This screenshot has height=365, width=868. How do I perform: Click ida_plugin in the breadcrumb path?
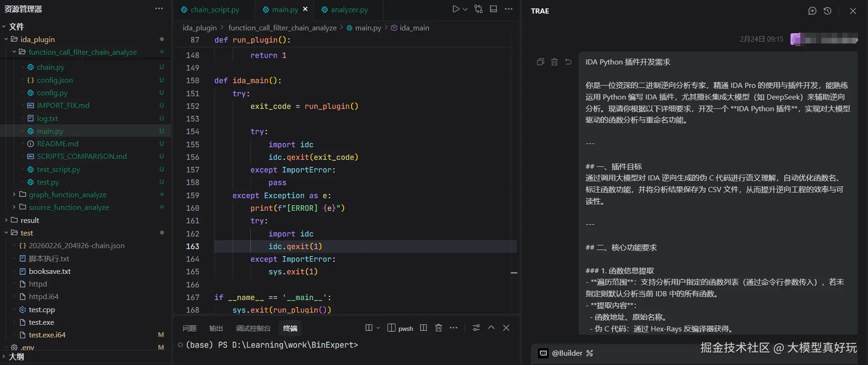tap(199, 28)
